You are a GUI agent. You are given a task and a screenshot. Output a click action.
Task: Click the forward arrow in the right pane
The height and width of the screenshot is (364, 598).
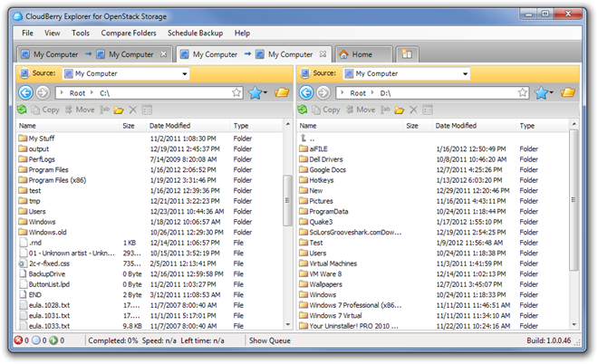click(x=323, y=92)
